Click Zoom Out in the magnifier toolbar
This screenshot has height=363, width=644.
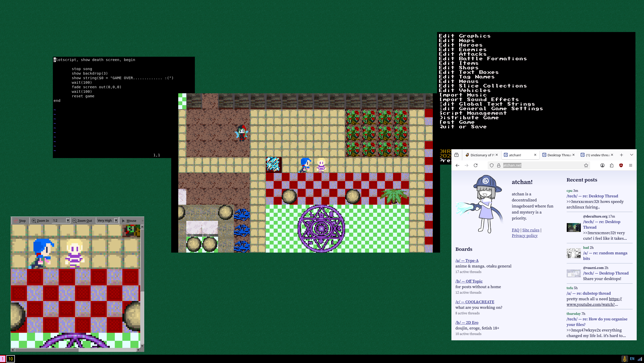pyautogui.click(x=82, y=221)
